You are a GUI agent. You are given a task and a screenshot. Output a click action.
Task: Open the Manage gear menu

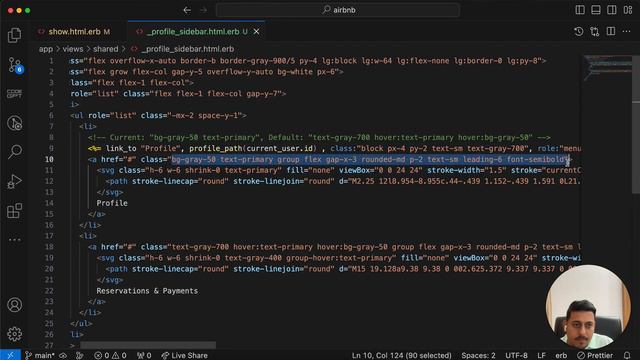coord(15,334)
